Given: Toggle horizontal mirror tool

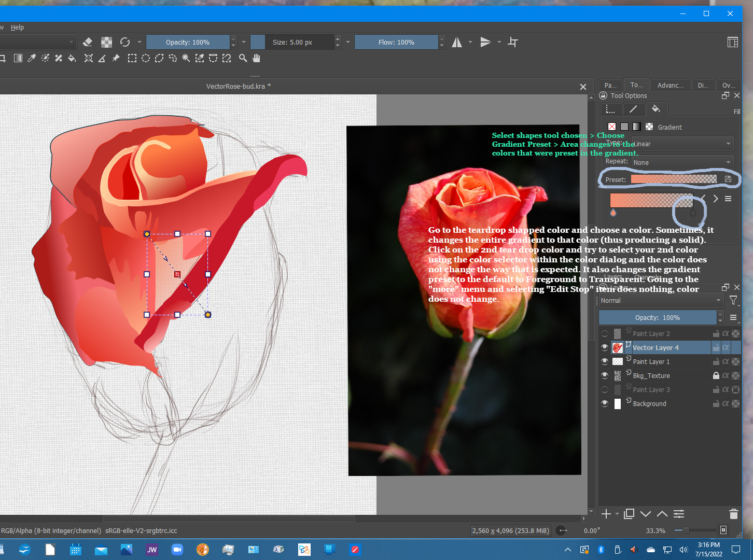Looking at the screenshot, I should 457,42.
